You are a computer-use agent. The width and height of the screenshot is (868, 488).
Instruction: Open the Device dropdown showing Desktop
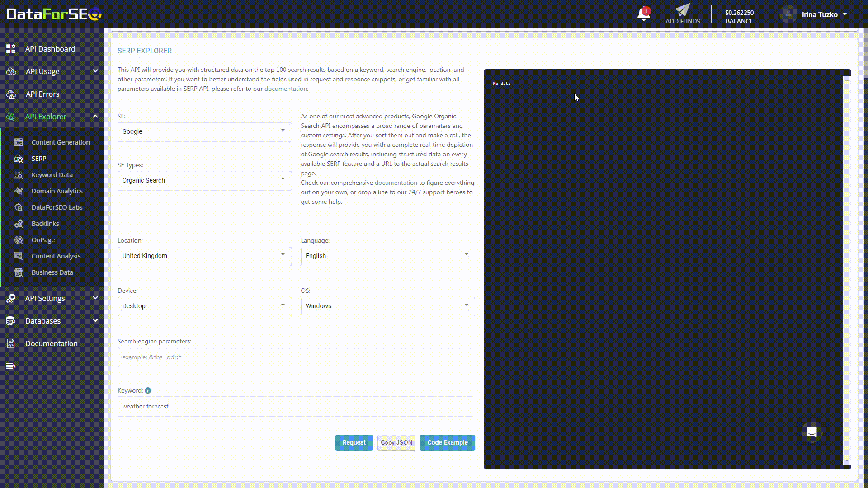click(x=204, y=306)
